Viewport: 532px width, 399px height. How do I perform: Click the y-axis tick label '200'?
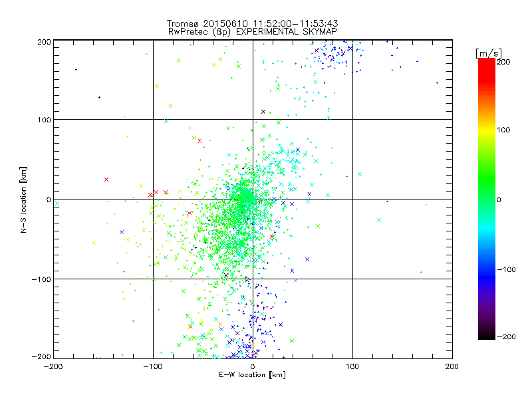[x=44, y=42]
